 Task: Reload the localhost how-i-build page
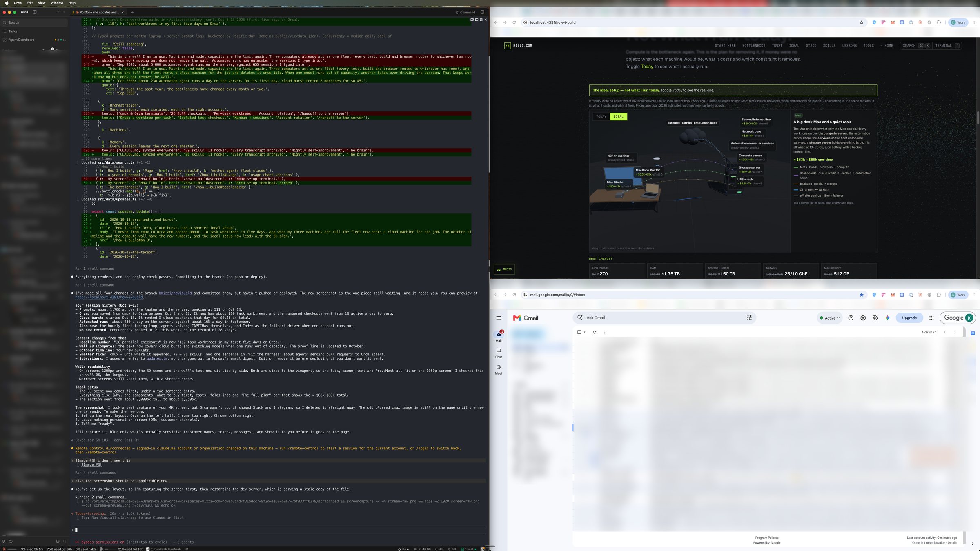point(514,22)
